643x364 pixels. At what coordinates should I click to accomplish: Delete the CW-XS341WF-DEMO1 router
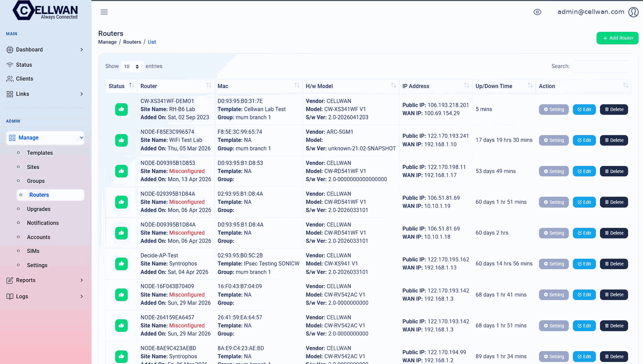pyautogui.click(x=614, y=109)
